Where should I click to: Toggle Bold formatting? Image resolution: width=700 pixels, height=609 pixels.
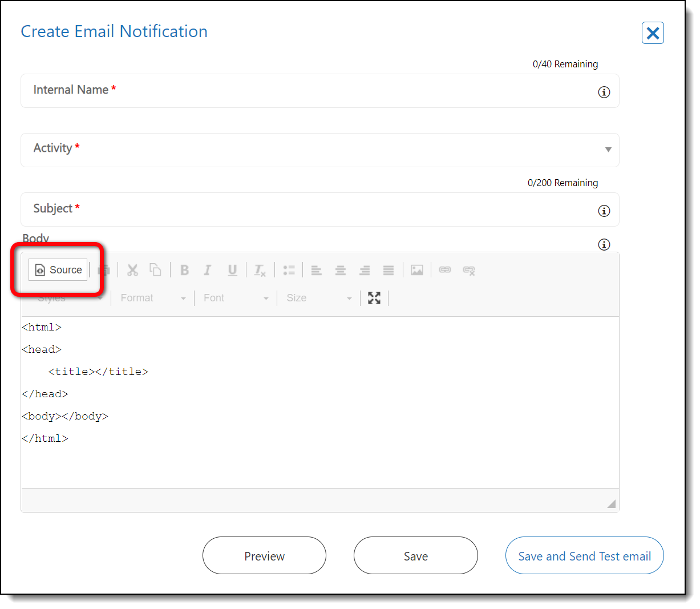point(184,270)
